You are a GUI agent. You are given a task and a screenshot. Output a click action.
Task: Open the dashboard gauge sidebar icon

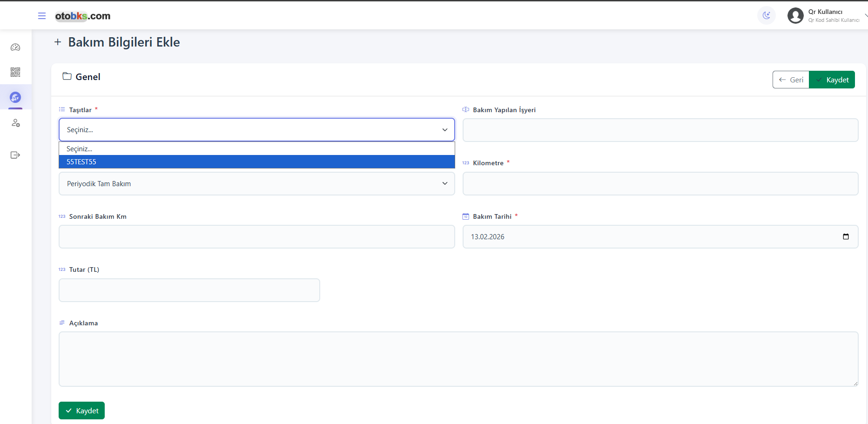click(15, 47)
